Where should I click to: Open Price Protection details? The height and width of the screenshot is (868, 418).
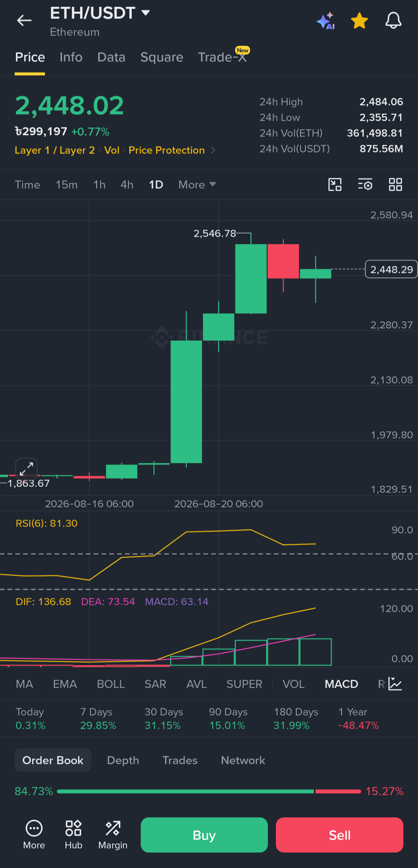167,150
